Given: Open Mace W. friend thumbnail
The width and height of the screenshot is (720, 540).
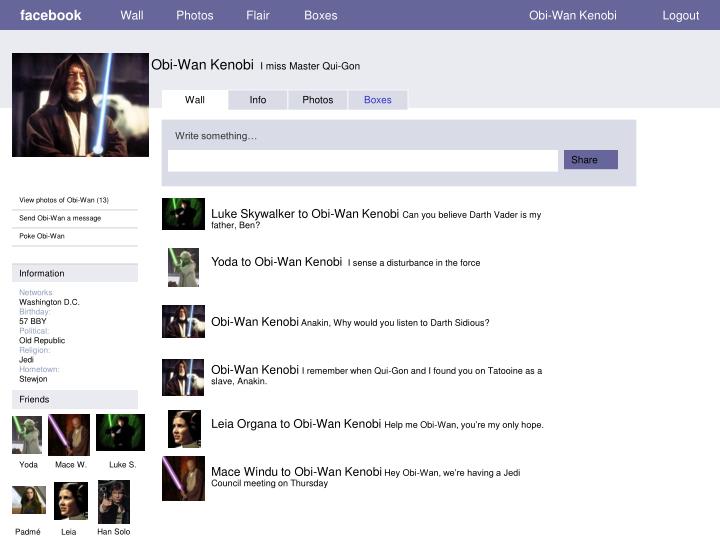Looking at the screenshot, I should pyautogui.click(x=69, y=435).
